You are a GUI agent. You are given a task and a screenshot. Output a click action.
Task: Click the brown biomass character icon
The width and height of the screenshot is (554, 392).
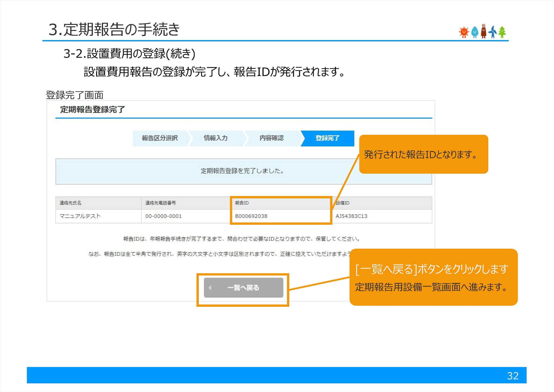click(x=483, y=31)
